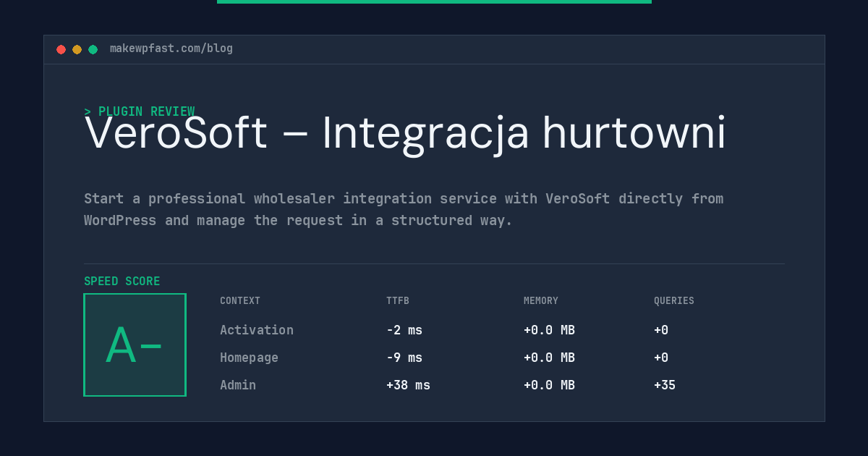Click the yellow minimize dot
The image size is (868, 456).
point(77,49)
